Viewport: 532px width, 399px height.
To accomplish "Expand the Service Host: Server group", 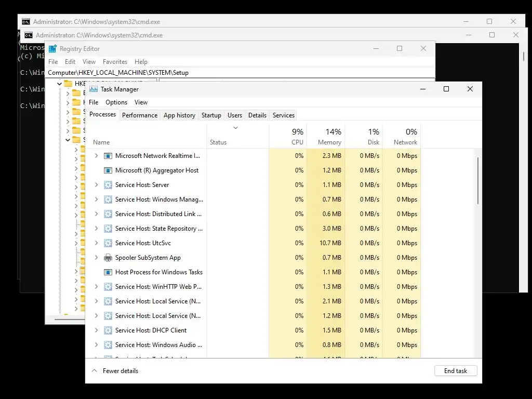I will pos(96,185).
